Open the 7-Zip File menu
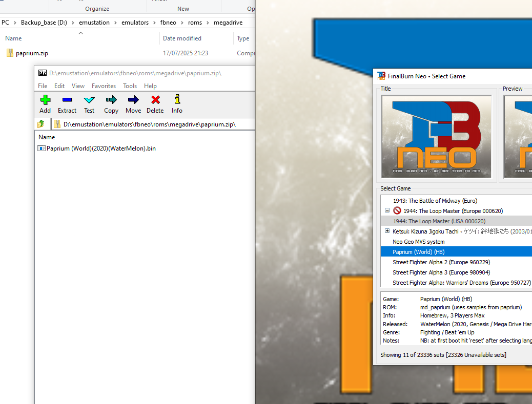The width and height of the screenshot is (532, 404). tap(43, 86)
